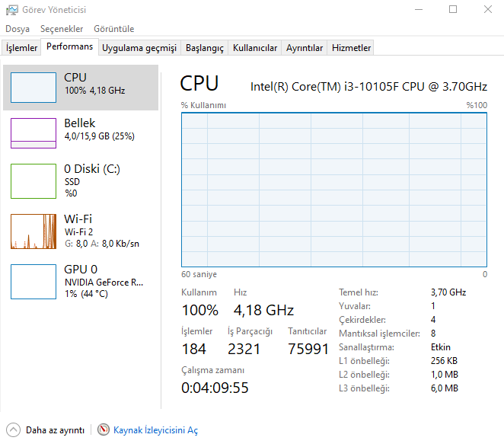Click the 0 Diski (C:) sidebar label

pyautogui.click(x=92, y=169)
